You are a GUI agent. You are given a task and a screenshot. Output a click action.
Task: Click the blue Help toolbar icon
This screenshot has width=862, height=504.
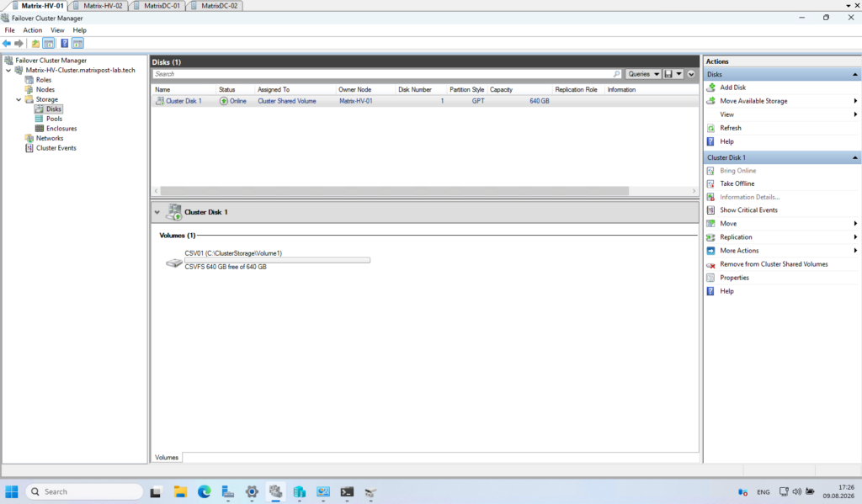(x=64, y=44)
